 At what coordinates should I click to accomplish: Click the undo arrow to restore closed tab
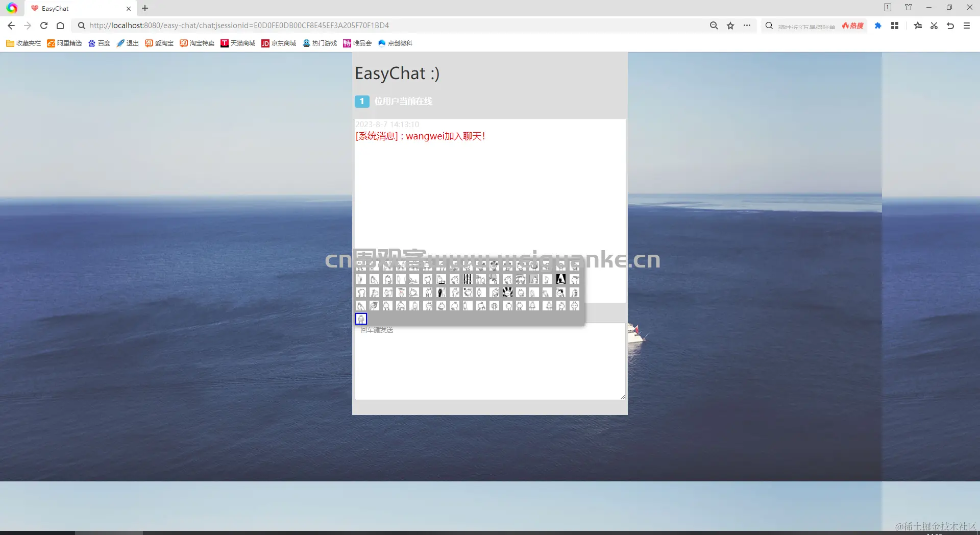point(950,26)
